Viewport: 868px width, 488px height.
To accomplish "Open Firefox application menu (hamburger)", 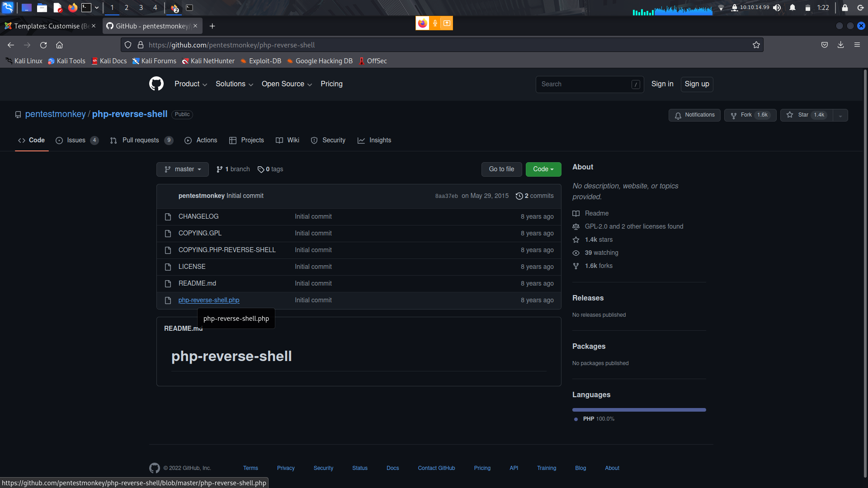I will pos(857,45).
